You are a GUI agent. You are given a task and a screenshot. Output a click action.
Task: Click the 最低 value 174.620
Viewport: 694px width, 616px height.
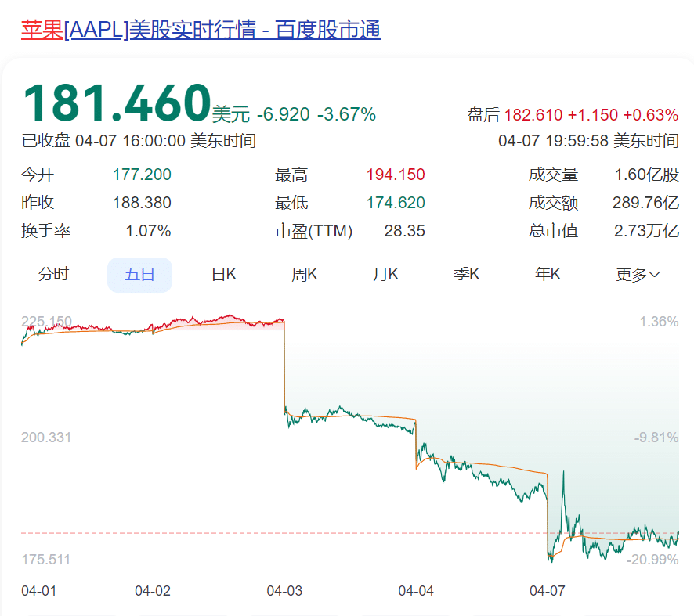coord(396,203)
